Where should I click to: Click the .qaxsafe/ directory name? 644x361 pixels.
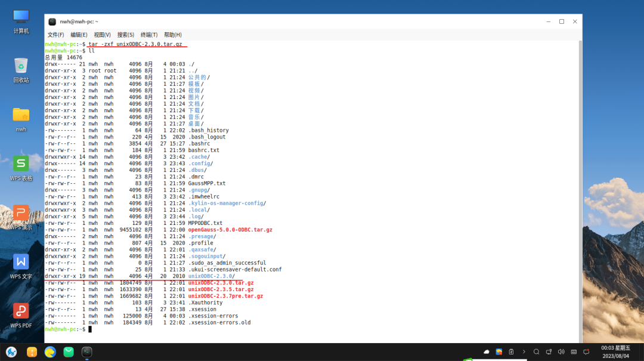tap(202, 249)
